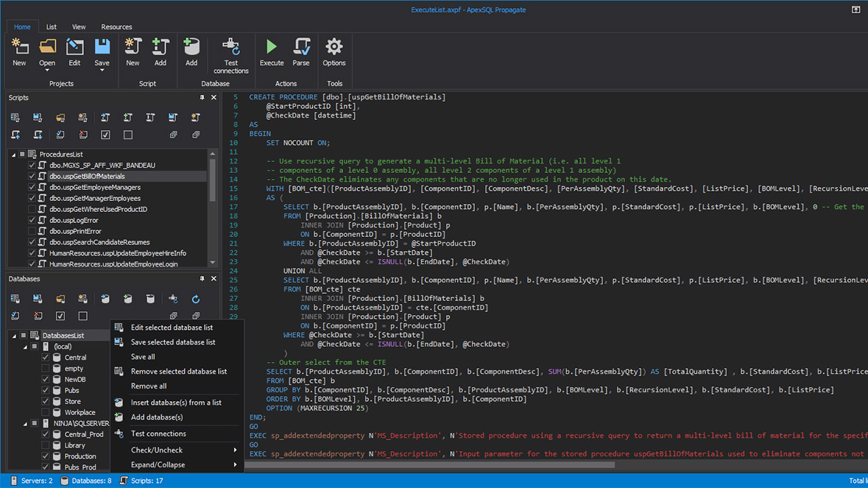868x488 pixels.
Task: Click the check-all icon in the Scripts panel
Action: (105, 135)
